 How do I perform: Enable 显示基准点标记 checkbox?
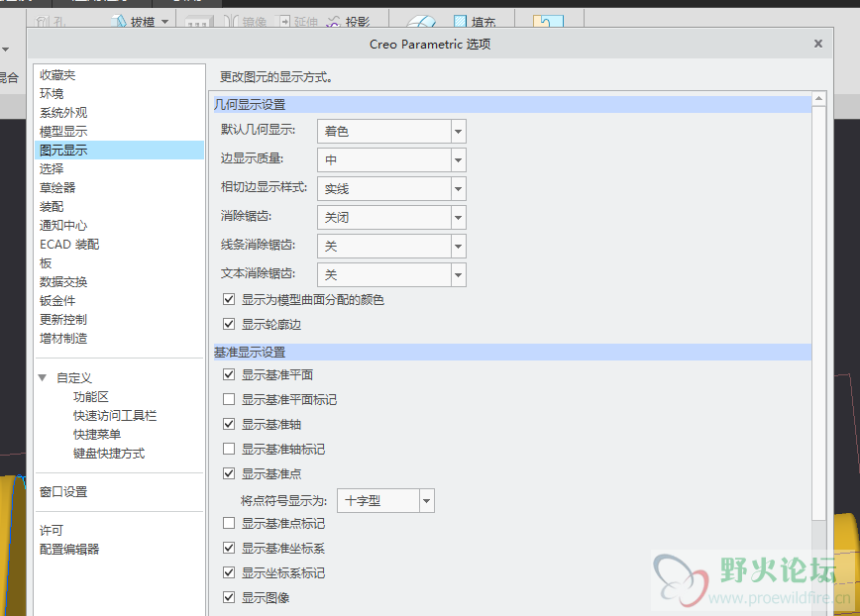[x=229, y=523]
